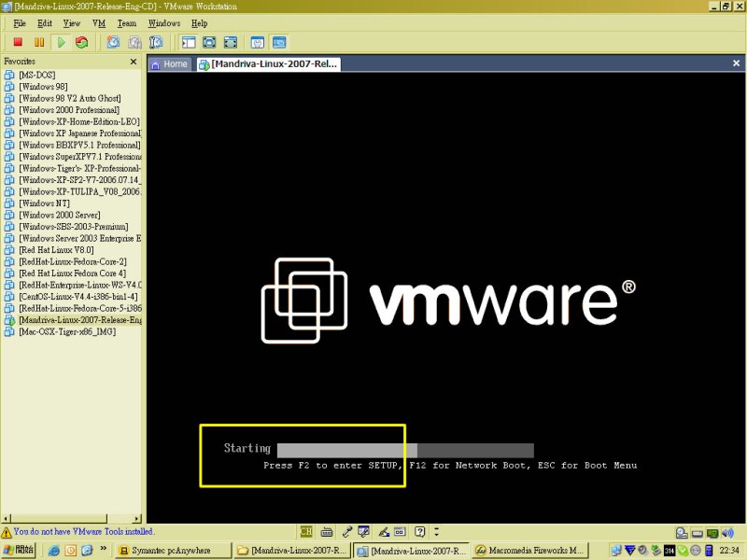Open the Team menu
The width and height of the screenshot is (747, 560).
point(127,23)
